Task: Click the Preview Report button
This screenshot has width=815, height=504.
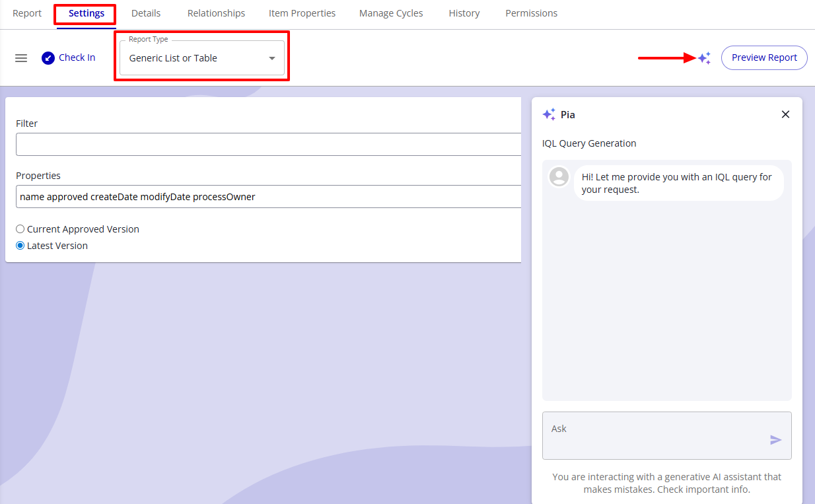Action: pyautogui.click(x=764, y=57)
